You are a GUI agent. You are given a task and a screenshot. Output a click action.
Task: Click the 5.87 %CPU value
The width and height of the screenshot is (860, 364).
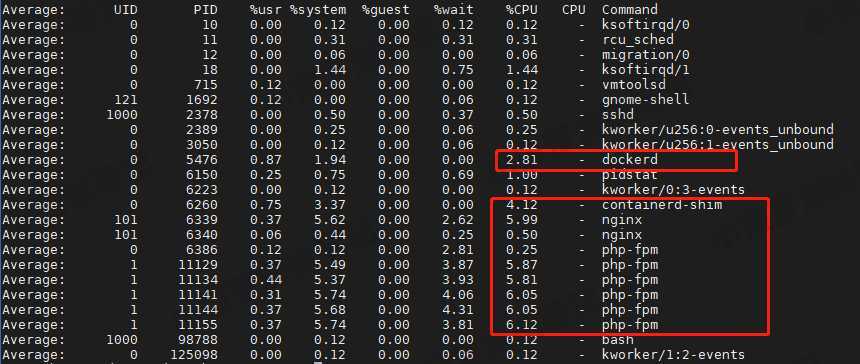522,265
